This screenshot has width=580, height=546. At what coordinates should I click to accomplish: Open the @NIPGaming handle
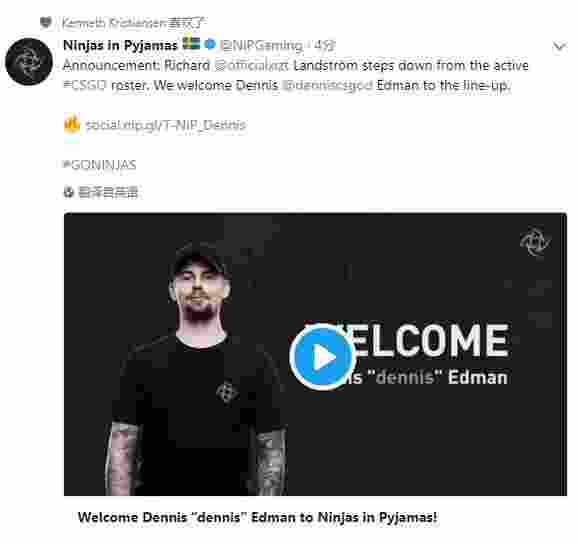pyautogui.click(x=261, y=46)
